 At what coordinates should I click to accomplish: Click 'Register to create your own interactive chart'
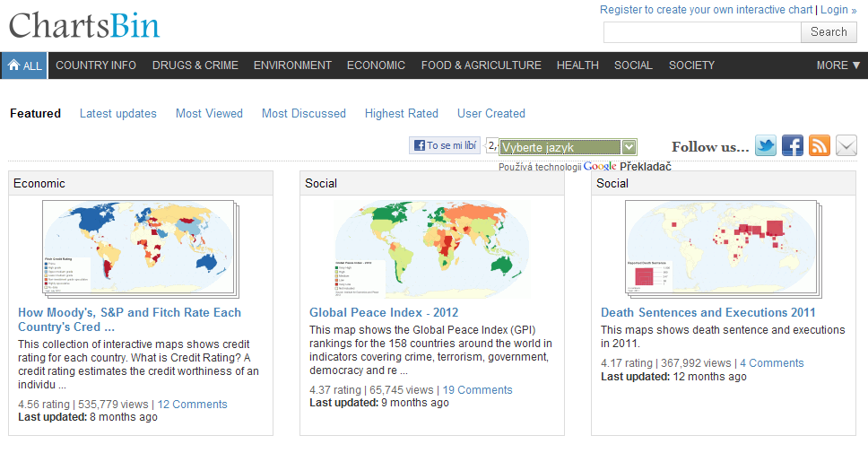707,10
